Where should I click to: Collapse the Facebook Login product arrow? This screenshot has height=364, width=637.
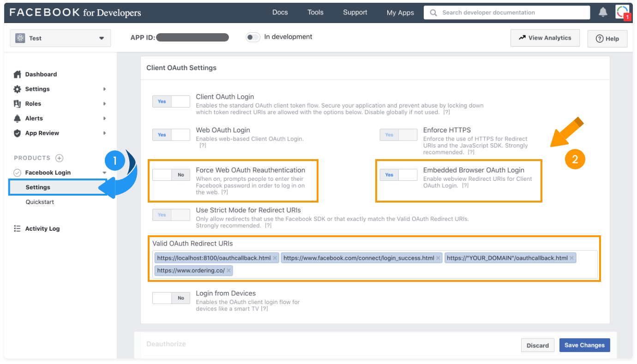point(104,173)
